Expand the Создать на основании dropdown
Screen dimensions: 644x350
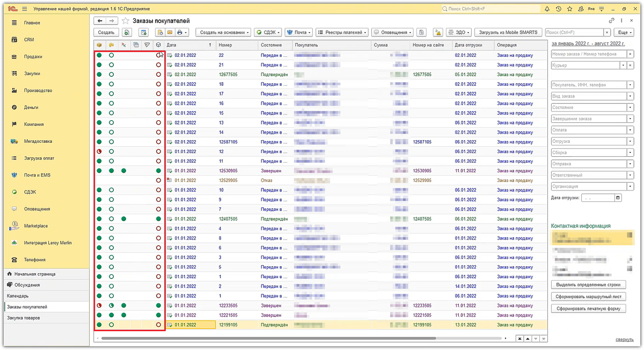pyautogui.click(x=223, y=32)
